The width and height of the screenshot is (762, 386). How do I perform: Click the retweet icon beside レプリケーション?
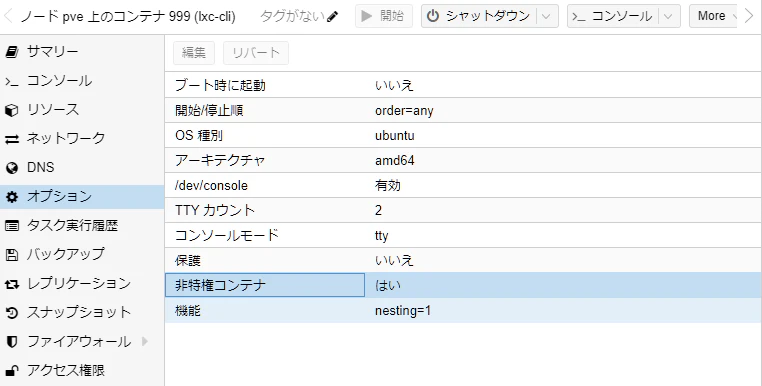point(12,284)
